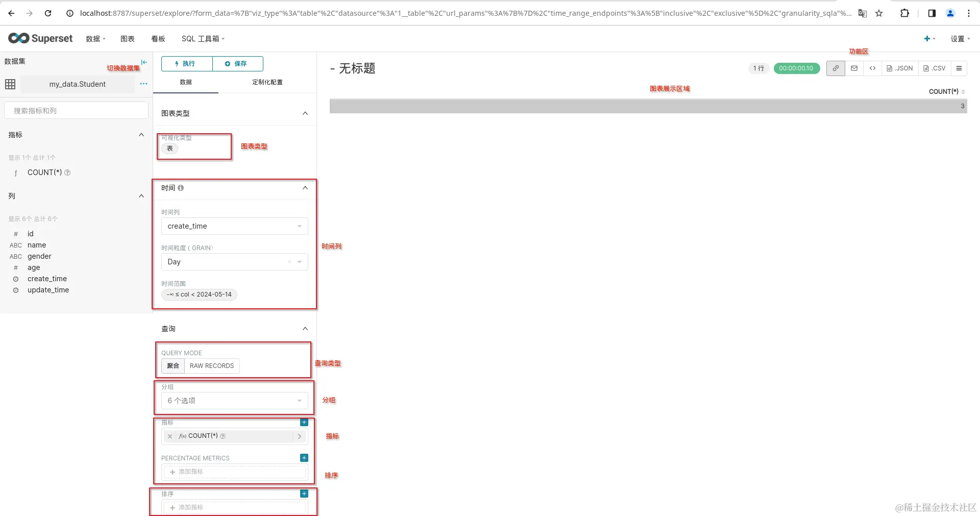
Task: Click the browser translate icon
Action: [x=862, y=13]
